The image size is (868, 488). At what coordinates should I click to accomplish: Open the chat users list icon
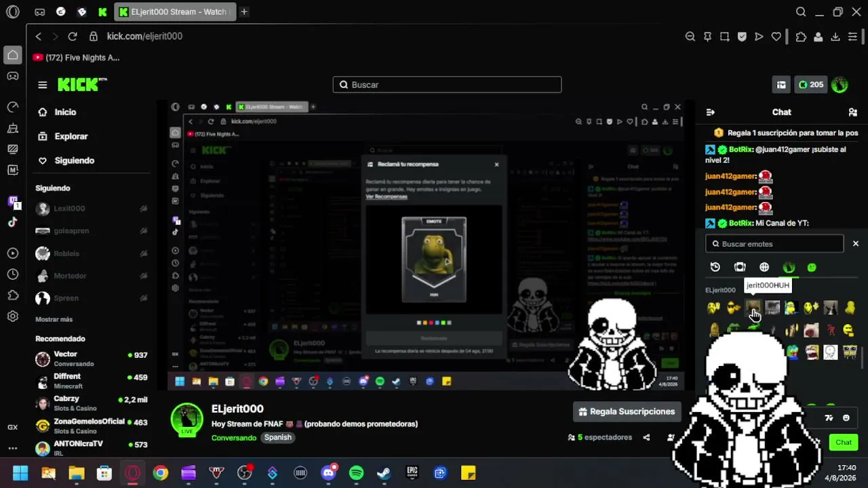coord(853,113)
